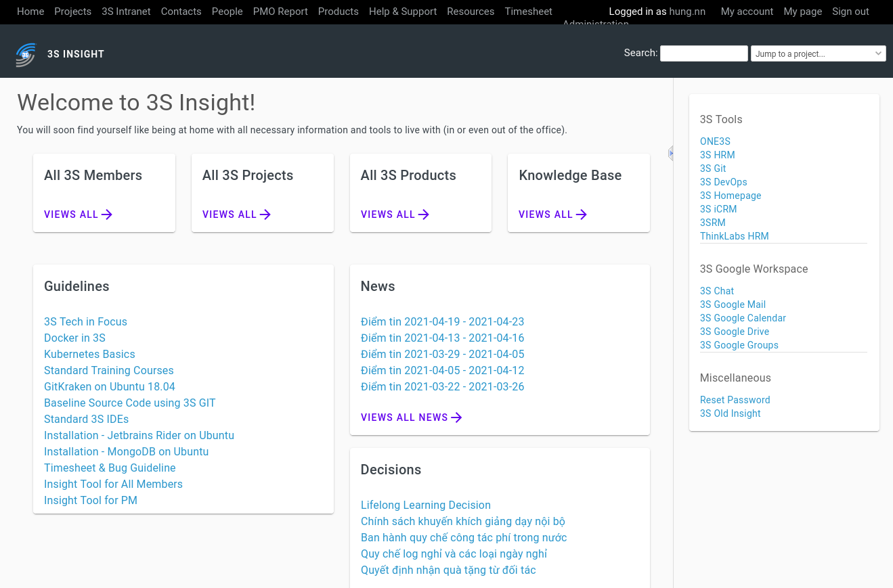Collapse the right sidebar with handle

pyautogui.click(x=671, y=154)
